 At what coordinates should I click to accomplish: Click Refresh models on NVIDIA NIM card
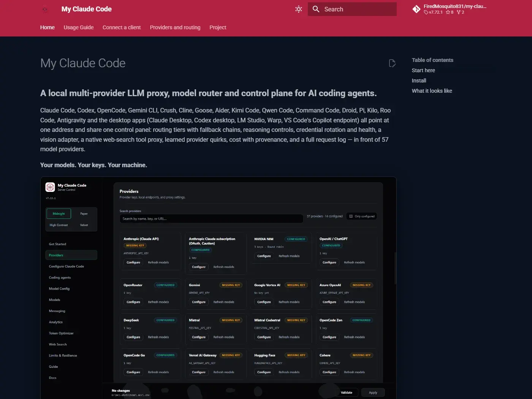coord(289,256)
